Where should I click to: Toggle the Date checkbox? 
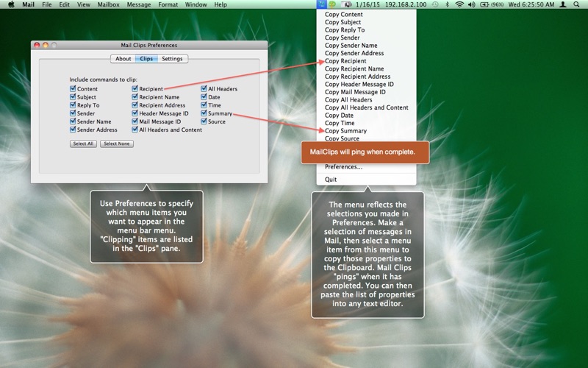coord(204,97)
